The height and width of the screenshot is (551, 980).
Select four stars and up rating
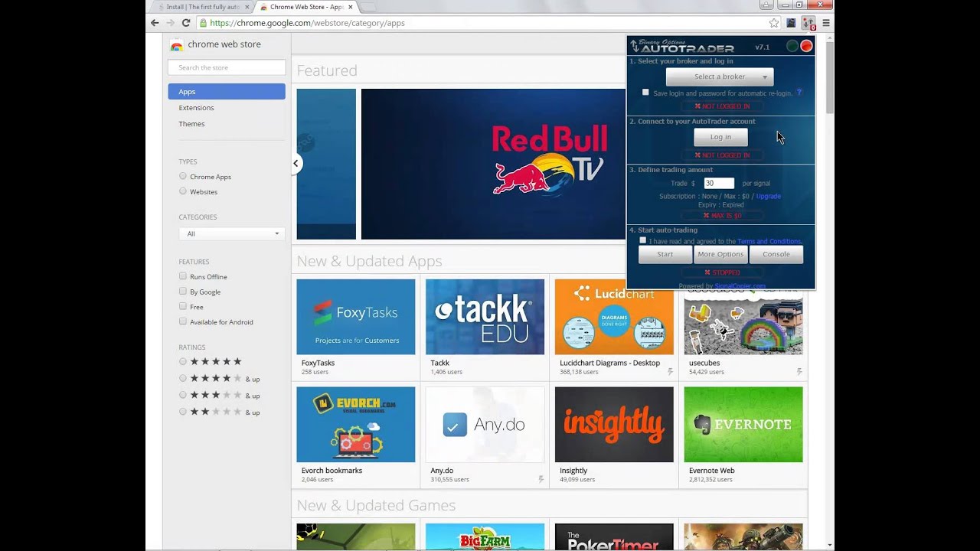(x=183, y=378)
